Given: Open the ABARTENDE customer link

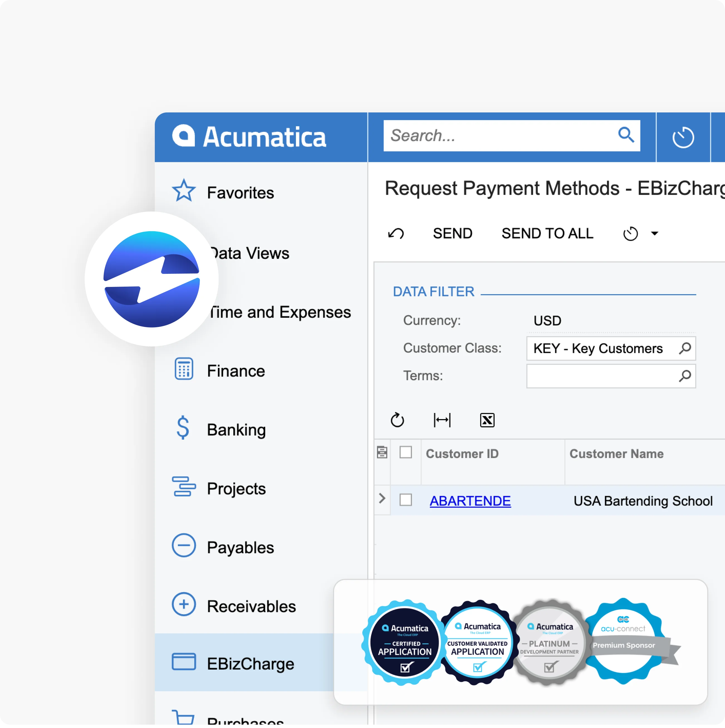Looking at the screenshot, I should 470,501.
